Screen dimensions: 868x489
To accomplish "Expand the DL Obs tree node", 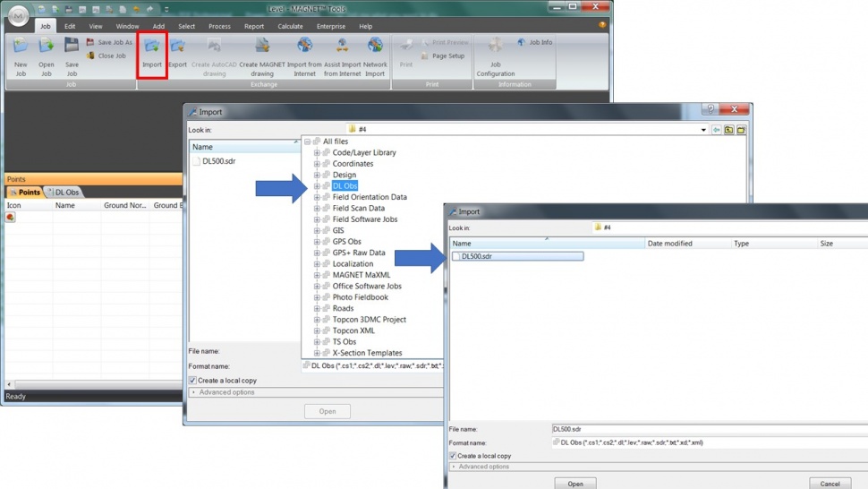I will coord(317,186).
